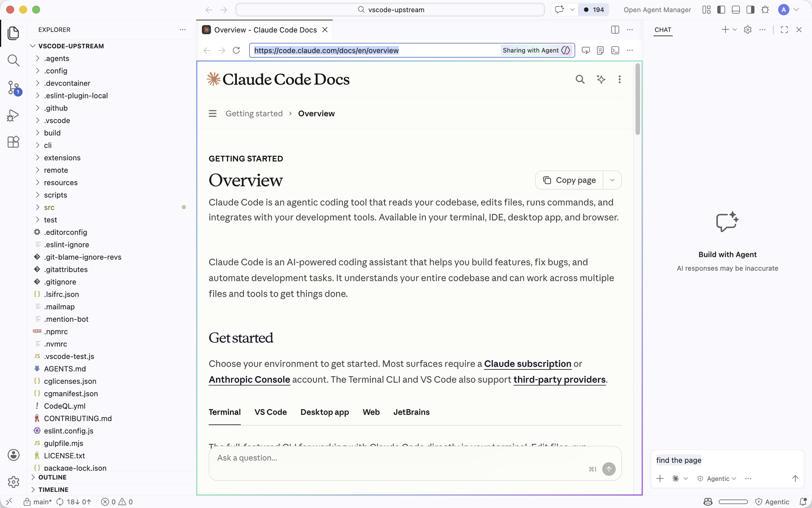Screen dimensions: 812x508
Task: Open the model picker dropdown in chat
Action: 680,479
